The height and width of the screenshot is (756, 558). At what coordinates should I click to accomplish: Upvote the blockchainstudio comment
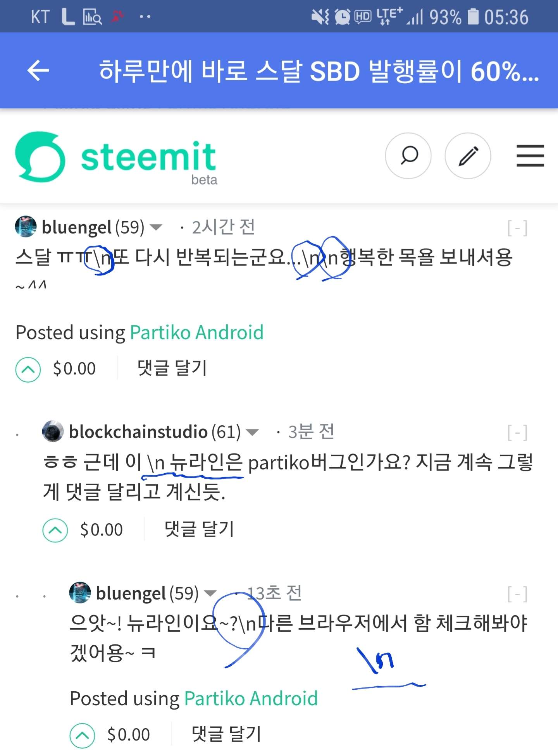click(55, 530)
